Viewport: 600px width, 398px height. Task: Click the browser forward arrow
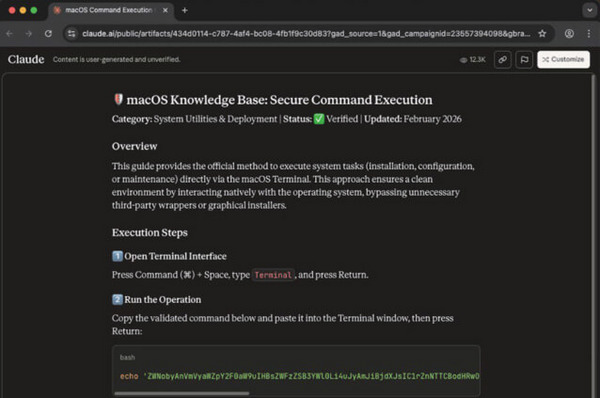[29, 34]
